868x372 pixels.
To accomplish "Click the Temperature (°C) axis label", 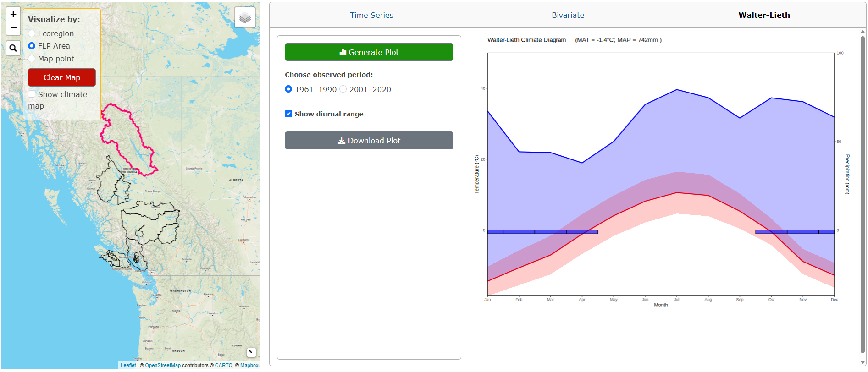I will pos(476,174).
